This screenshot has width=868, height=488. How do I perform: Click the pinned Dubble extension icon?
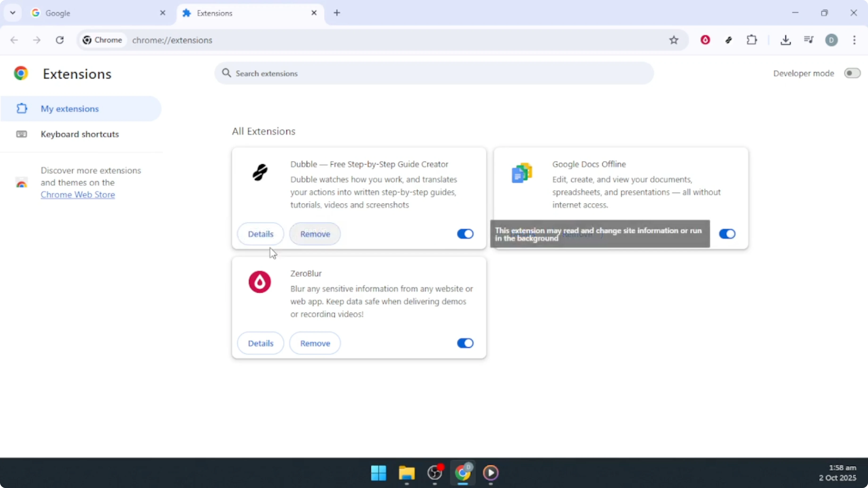pos(729,40)
